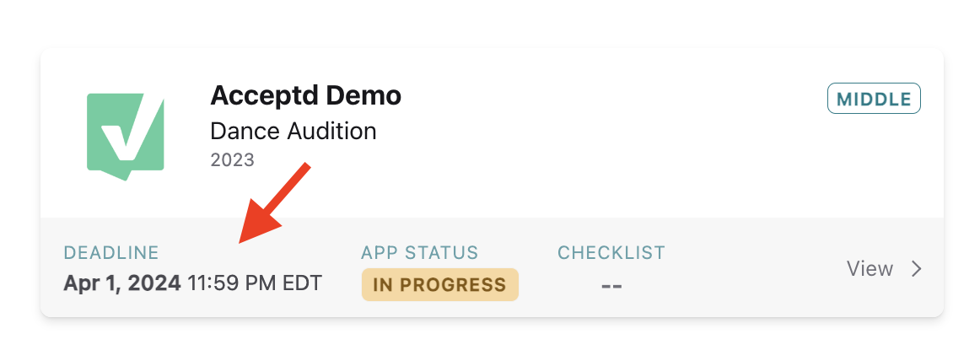This screenshot has height=361, width=980.
Task: Click the blank space under the Acceptd logo
Action: 125,200
